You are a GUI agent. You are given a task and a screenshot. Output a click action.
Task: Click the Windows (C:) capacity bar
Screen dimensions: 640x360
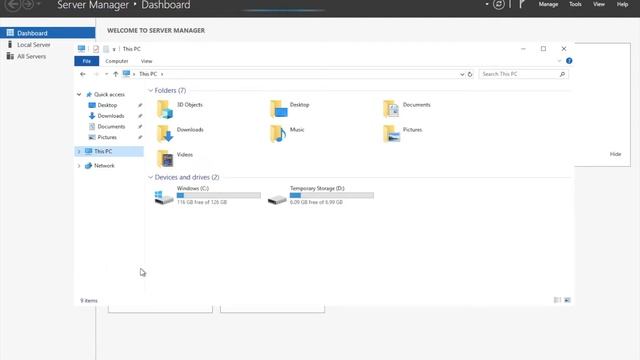coord(219,196)
